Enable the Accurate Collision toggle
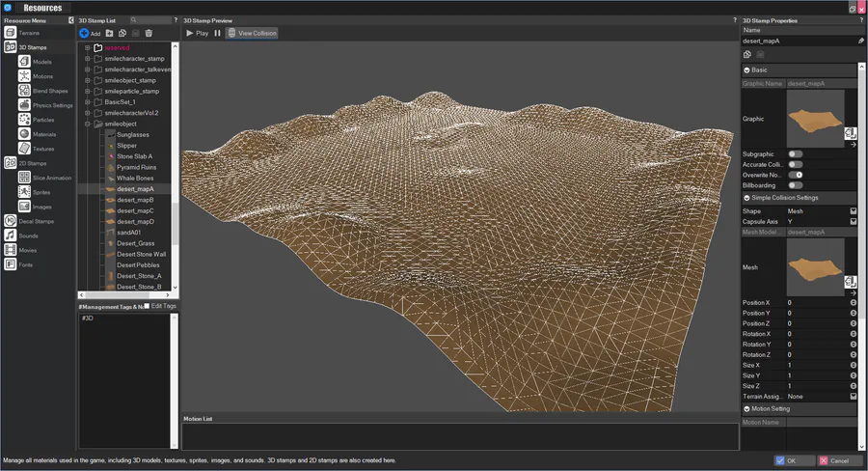Image resolution: width=868 pixels, height=471 pixels. pos(796,165)
